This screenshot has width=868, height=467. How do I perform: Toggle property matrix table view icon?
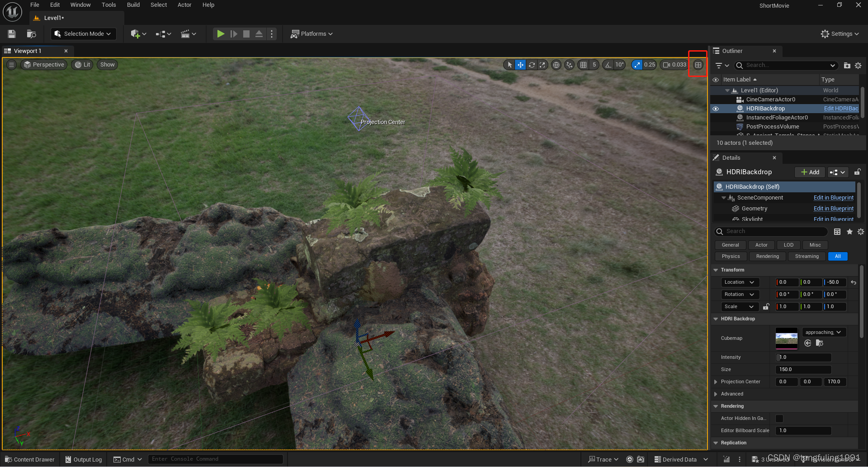[837, 232]
